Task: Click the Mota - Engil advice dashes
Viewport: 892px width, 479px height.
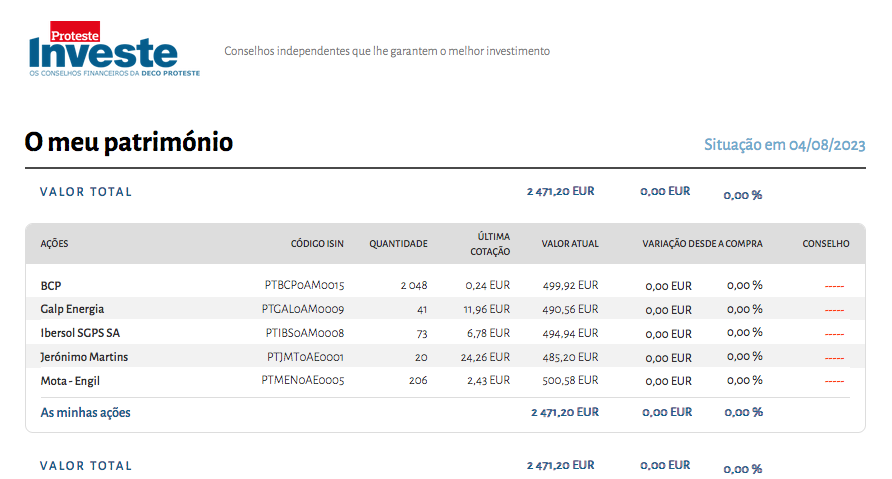Action: (x=834, y=382)
